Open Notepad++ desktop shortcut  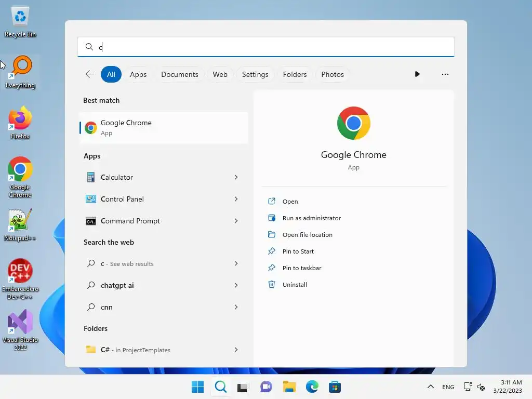[x=20, y=224]
